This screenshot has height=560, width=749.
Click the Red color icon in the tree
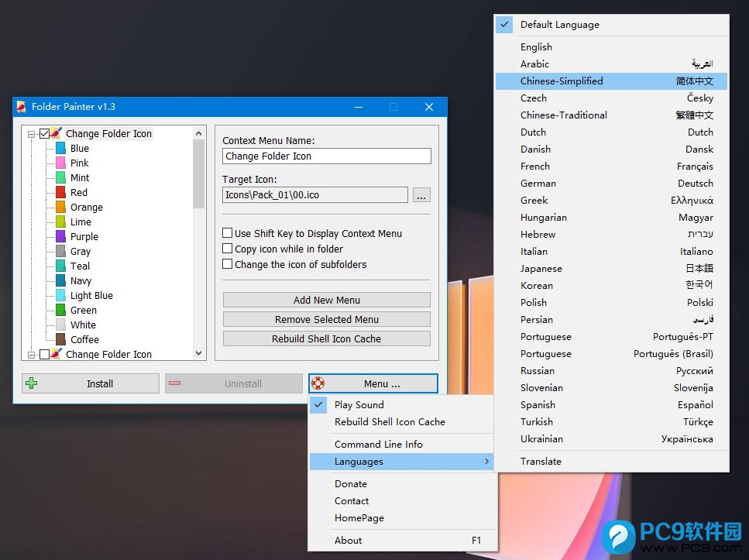coord(60,192)
